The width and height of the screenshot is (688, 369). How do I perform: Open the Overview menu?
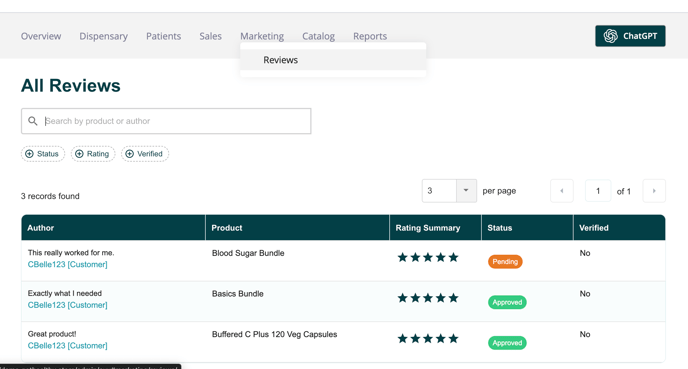[x=41, y=36]
